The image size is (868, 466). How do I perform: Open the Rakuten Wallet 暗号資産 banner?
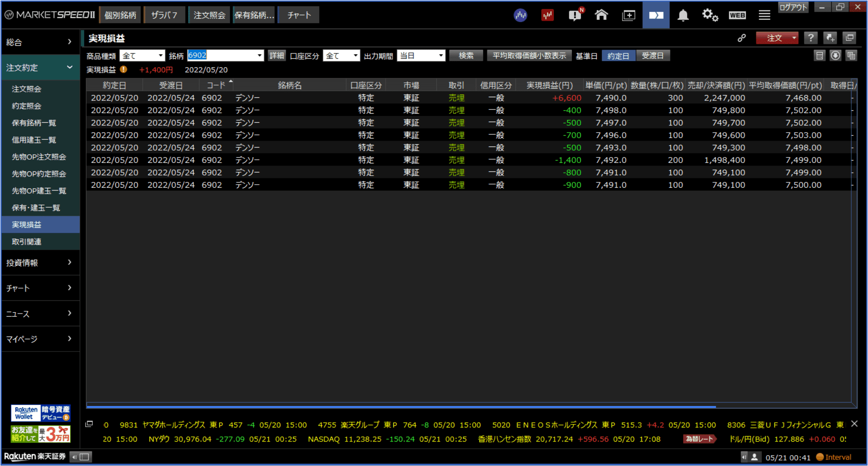point(40,413)
